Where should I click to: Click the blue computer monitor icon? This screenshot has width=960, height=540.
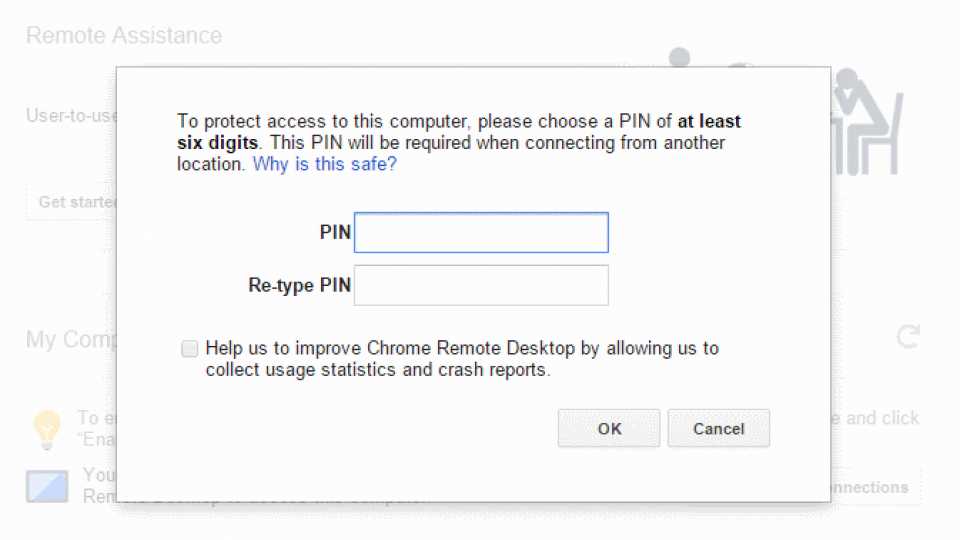click(47, 486)
